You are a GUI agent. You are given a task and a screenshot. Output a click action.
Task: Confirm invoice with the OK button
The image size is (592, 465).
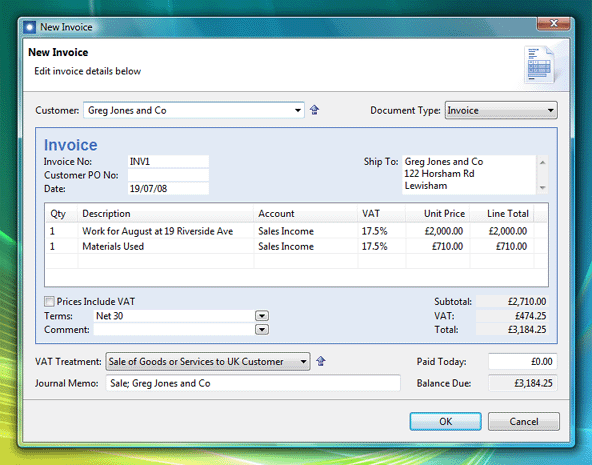[x=446, y=421]
